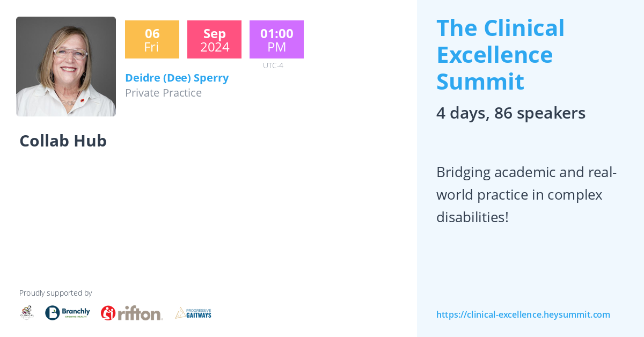This screenshot has height=337, width=644.
Task: Click the Proudly supported by label
Action: 55,293
